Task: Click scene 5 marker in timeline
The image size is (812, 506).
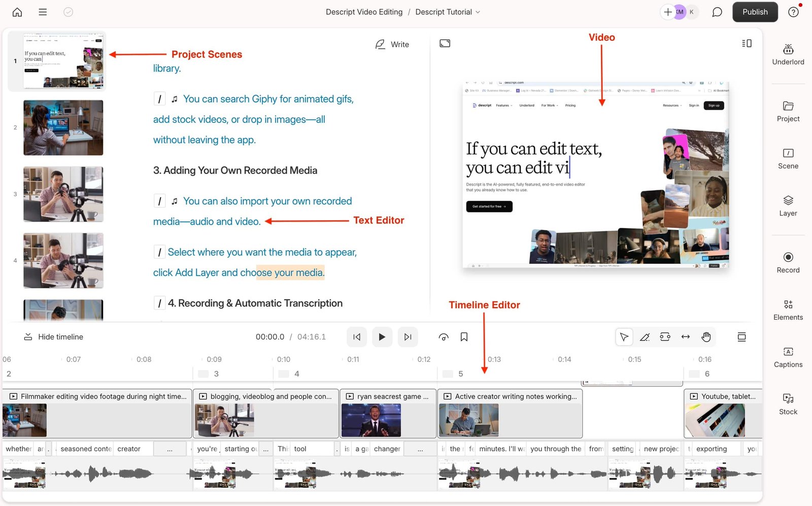Action: point(453,374)
